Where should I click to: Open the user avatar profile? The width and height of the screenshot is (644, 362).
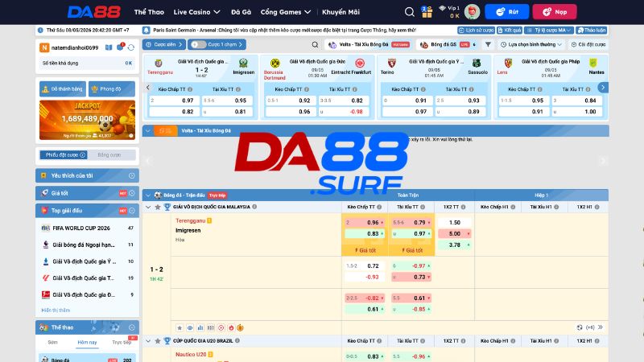click(x=472, y=12)
